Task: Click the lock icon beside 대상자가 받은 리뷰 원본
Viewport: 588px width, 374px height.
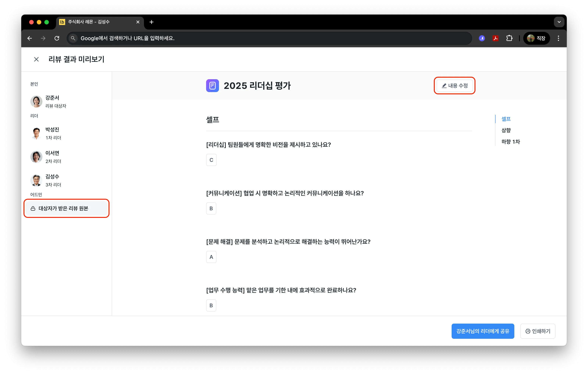Action: pyautogui.click(x=33, y=208)
